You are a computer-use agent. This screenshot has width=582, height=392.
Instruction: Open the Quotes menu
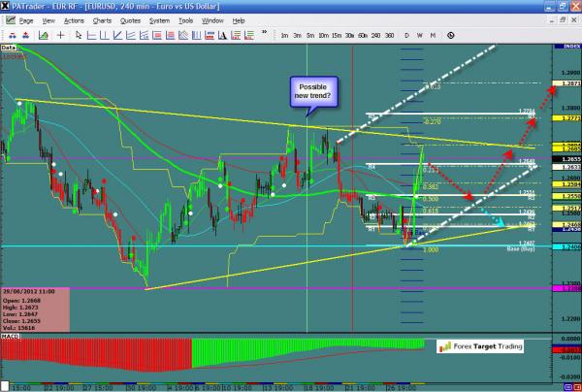point(131,19)
